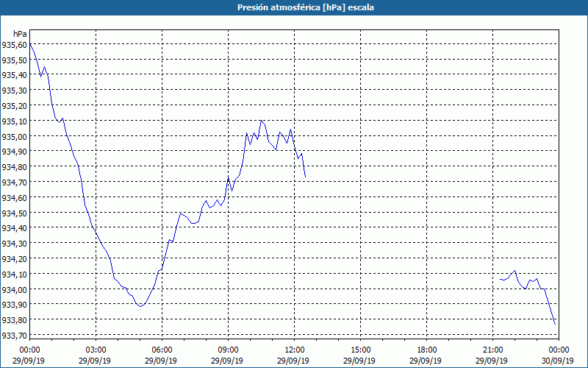Viewport: 588px width, 368px height.
Task: Pick the 934,20 y-axis label
Action: (14, 259)
